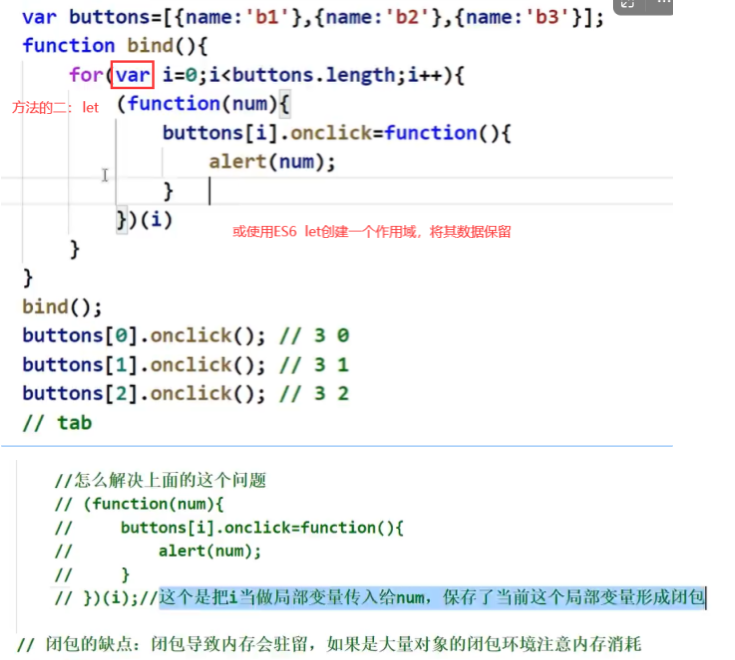
Task: Click buttons[2].onclick(); statement
Action: (143, 394)
